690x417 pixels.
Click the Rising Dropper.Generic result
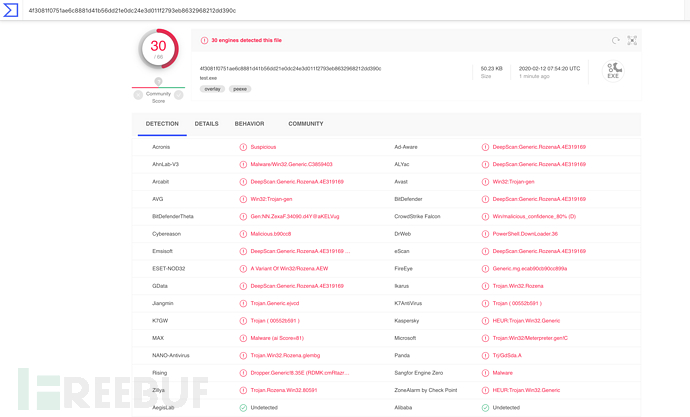pyautogui.click(x=300, y=373)
